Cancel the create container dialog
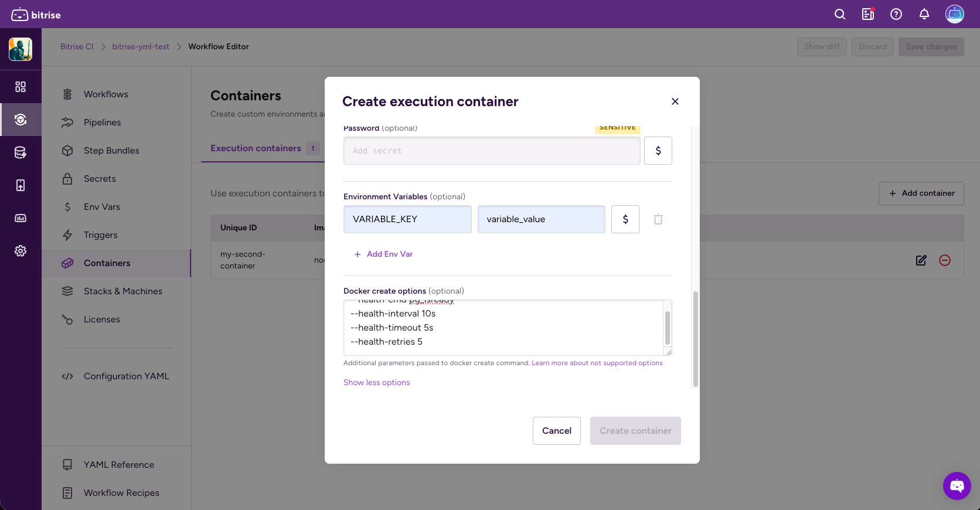 557,431
